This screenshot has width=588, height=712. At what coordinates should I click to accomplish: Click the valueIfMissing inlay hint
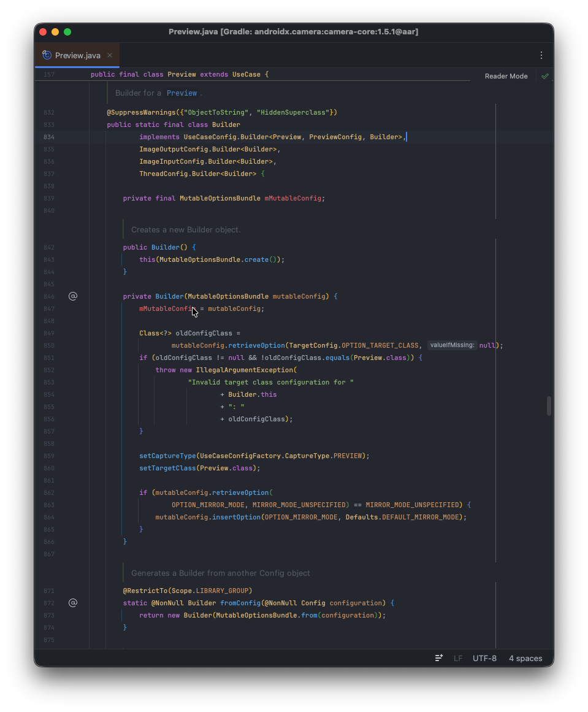tap(452, 345)
